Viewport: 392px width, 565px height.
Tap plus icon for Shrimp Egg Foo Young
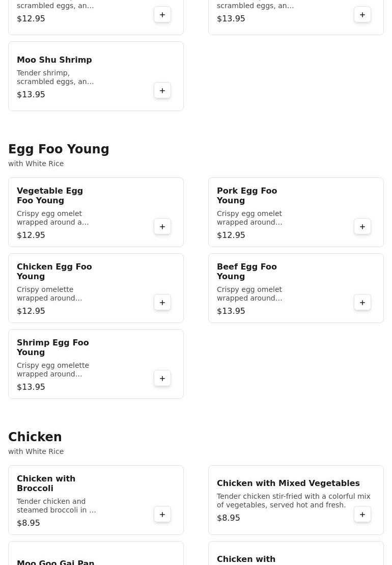162,379
